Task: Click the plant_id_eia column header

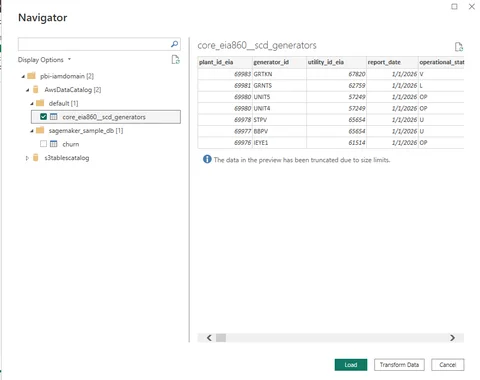Action: tap(225, 62)
